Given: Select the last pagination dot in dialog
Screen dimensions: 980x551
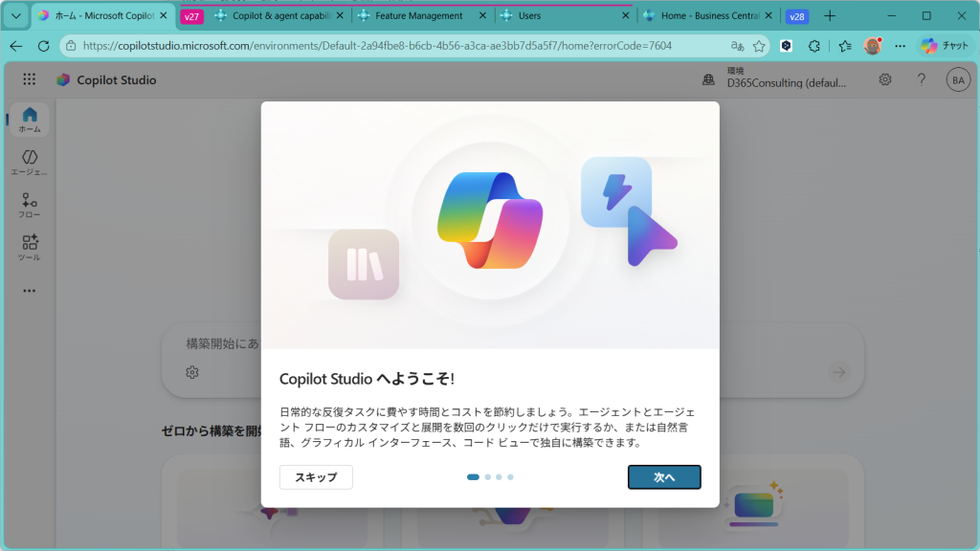Looking at the screenshot, I should [510, 476].
